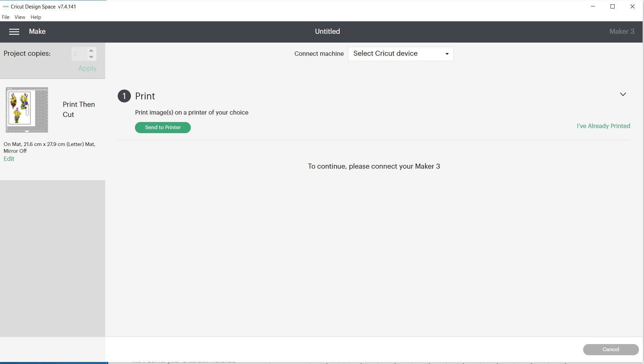Close the Cricut Design Space window
The width and height of the screenshot is (644, 364).
click(632, 6)
